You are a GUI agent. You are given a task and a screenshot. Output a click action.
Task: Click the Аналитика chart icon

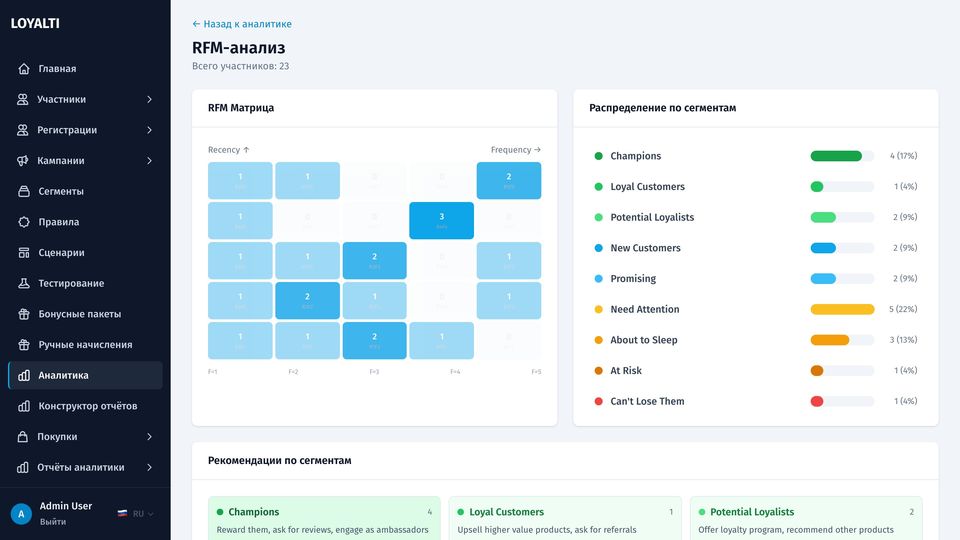pyautogui.click(x=24, y=375)
